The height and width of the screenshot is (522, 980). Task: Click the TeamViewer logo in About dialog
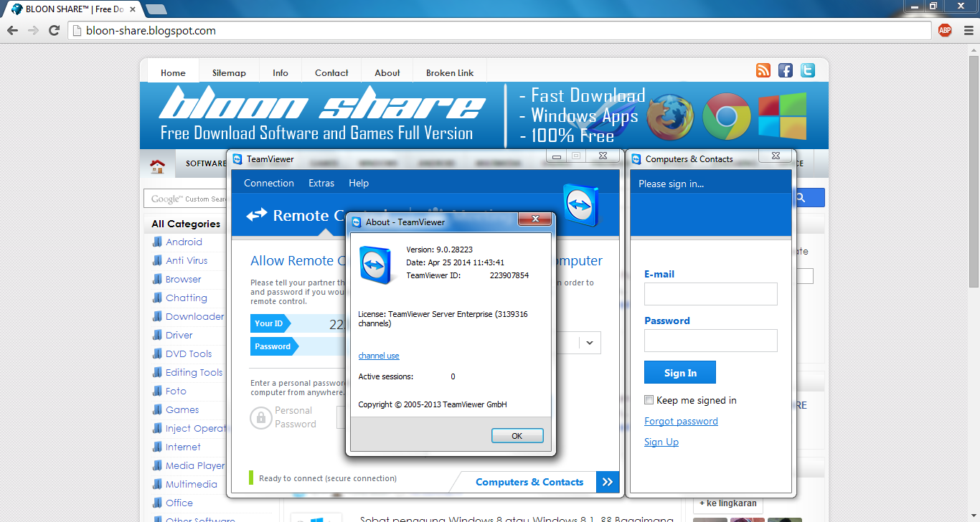point(377,265)
